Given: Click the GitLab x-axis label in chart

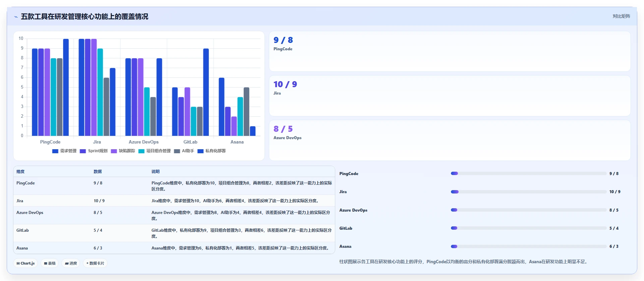Looking at the screenshot, I should coord(190,142).
